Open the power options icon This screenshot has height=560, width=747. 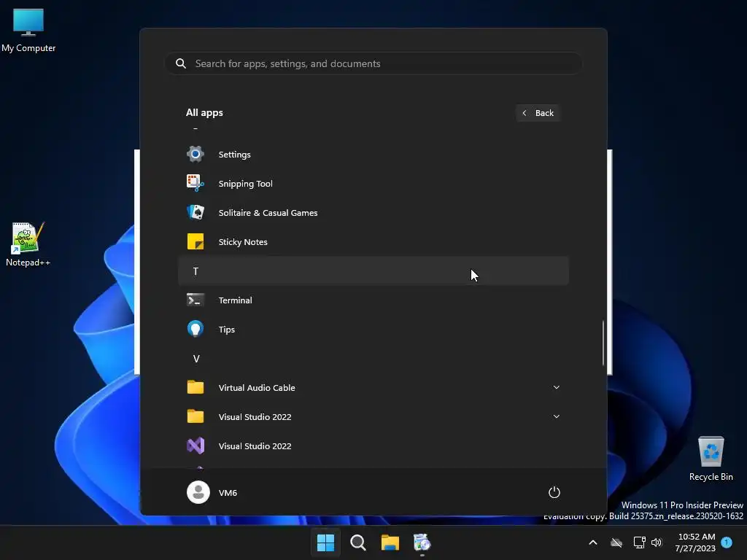click(554, 492)
